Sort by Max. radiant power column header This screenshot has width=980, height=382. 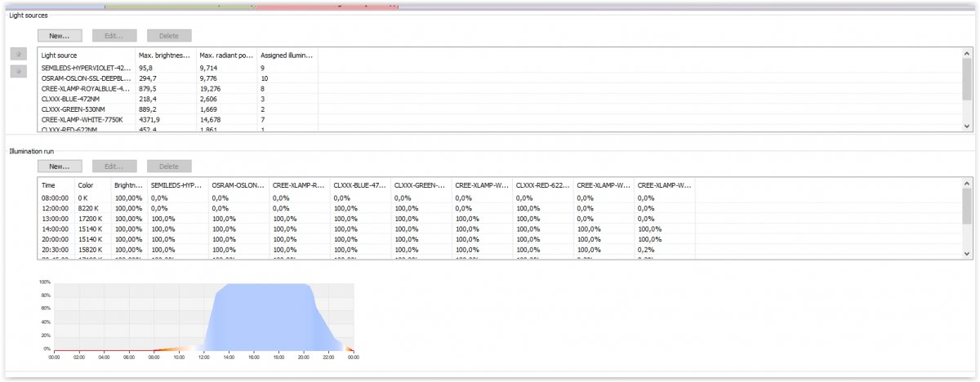point(226,55)
